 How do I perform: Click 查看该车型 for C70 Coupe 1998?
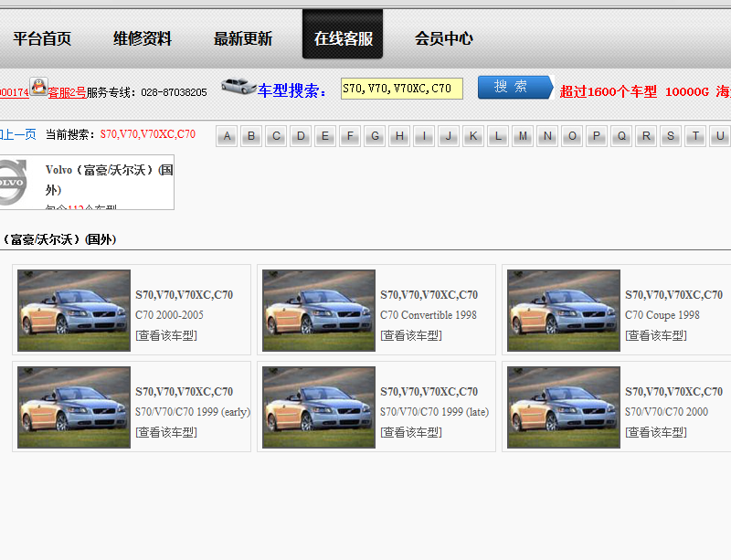[x=656, y=335]
